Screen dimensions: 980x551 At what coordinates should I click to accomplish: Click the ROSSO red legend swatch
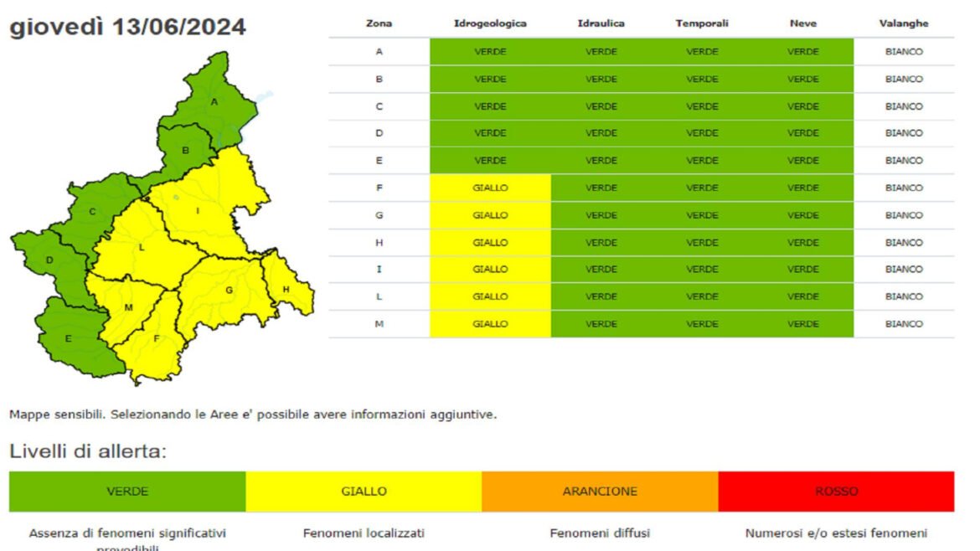pos(836,492)
